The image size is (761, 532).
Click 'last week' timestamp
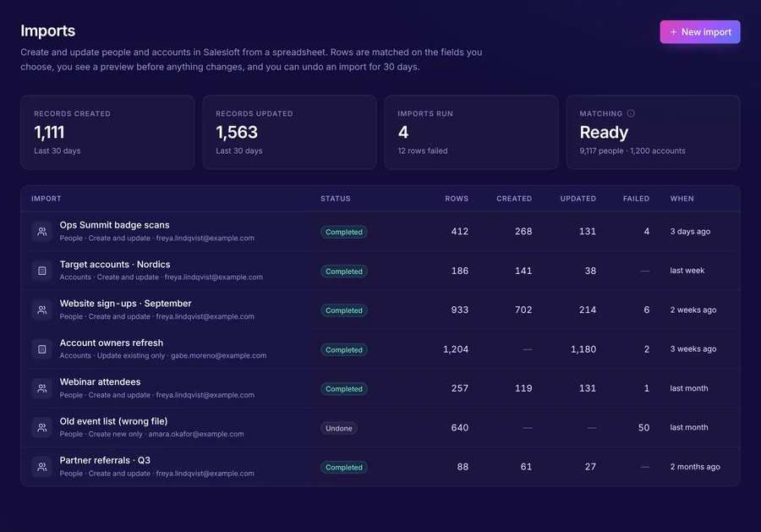click(687, 271)
